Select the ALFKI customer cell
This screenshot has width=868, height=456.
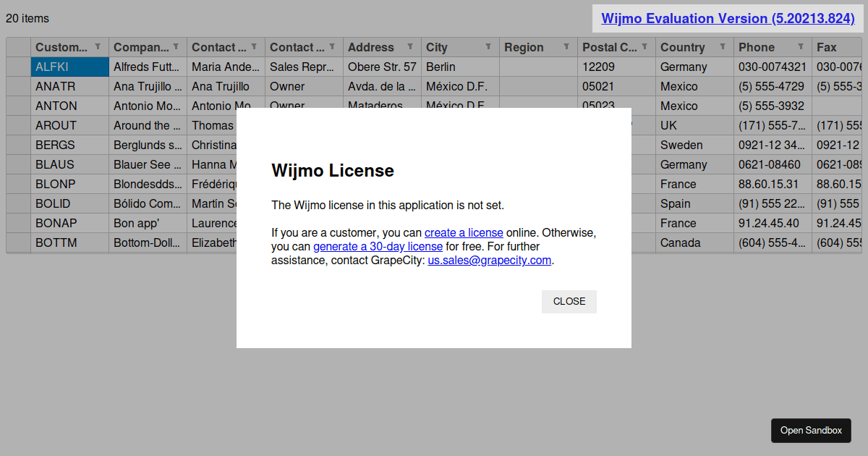69,67
